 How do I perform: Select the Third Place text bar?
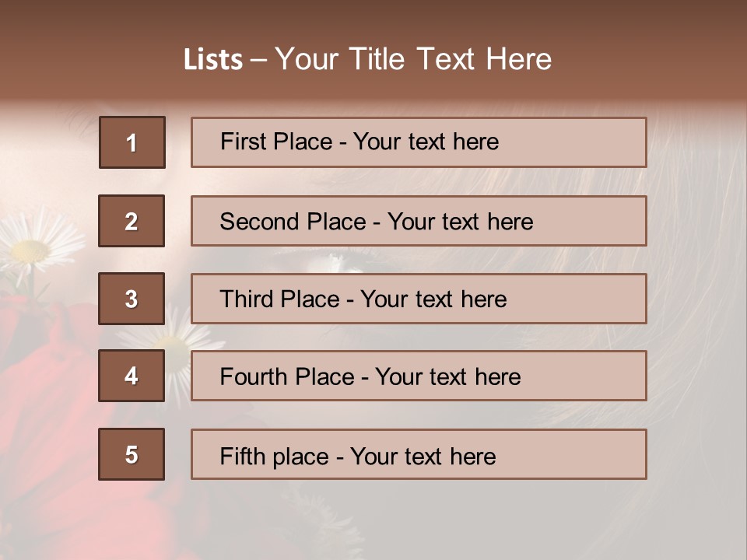click(x=419, y=299)
